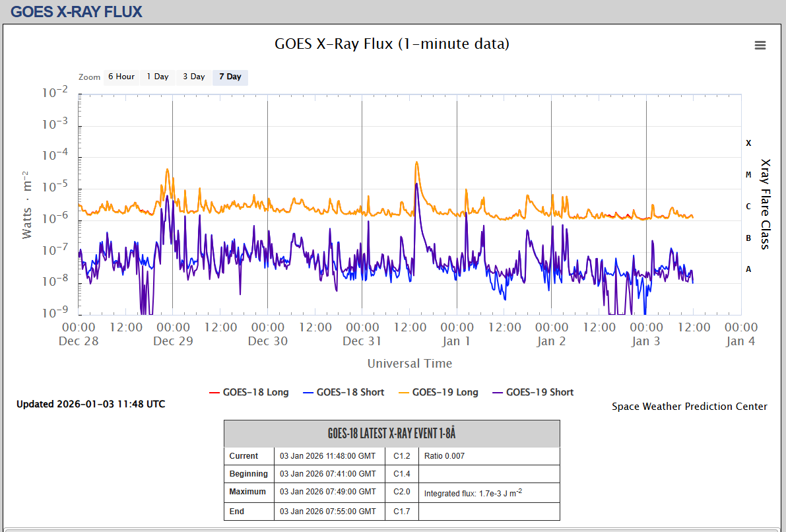Viewport: 786px width, 532px height.
Task: Click the X flare class label
Action: click(x=748, y=143)
